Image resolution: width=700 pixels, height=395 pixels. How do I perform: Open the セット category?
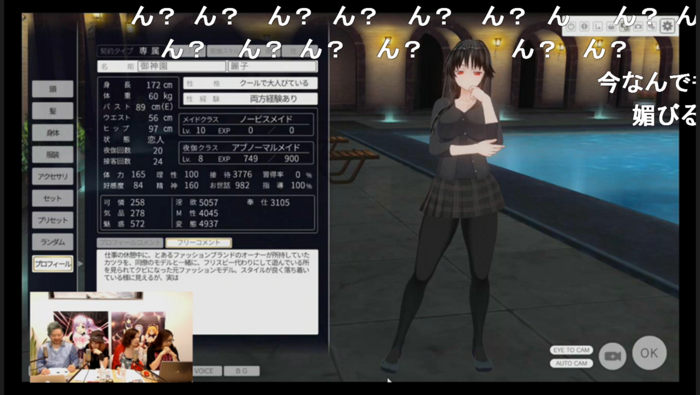[53, 198]
